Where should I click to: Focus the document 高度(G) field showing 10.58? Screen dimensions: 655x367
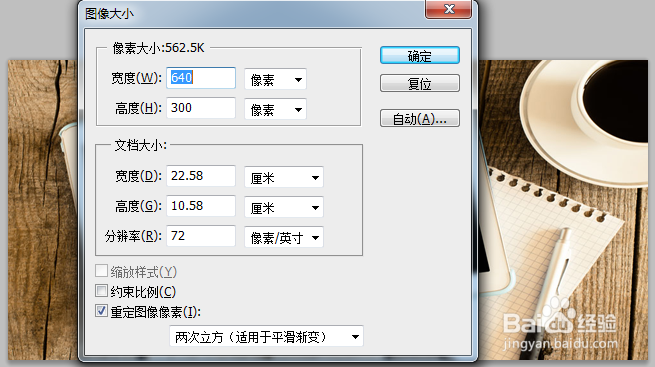click(x=201, y=206)
